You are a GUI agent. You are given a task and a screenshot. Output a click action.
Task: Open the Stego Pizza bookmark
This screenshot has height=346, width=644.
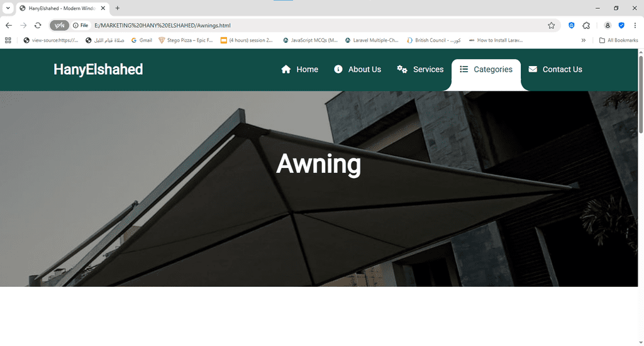click(x=186, y=40)
